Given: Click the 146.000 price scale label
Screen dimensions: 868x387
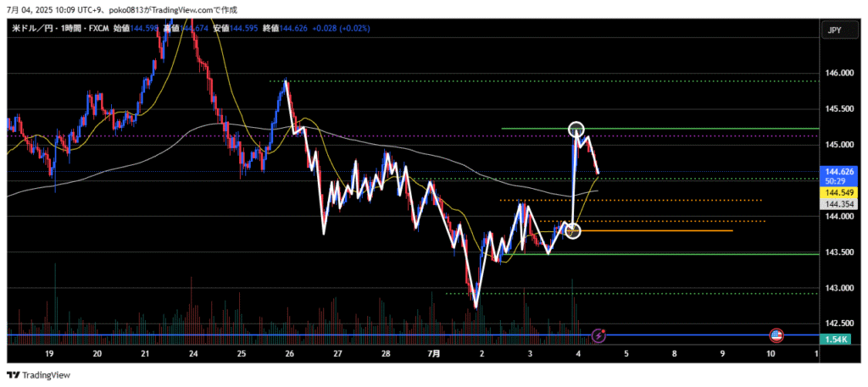Looking at the screenshot, I should [838, 74].
